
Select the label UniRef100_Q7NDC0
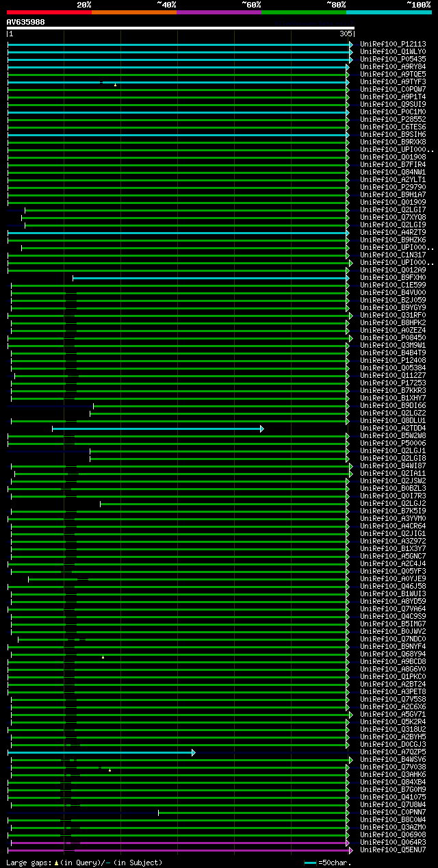pyautogui.click(x=393, y=639)
